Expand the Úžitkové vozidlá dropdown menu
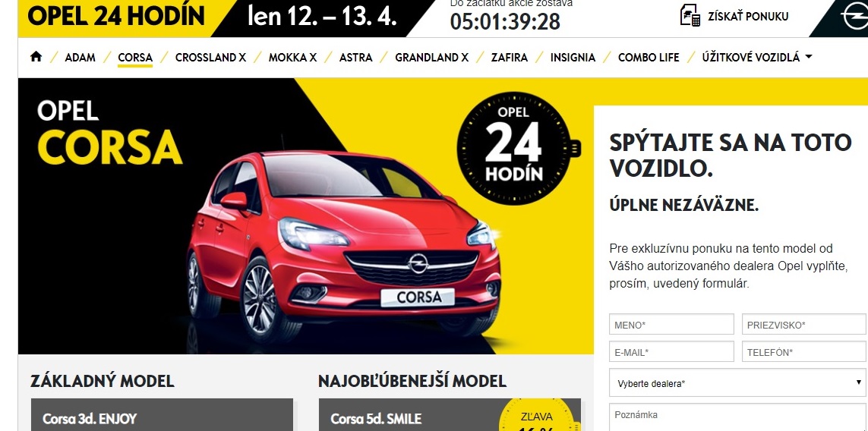This screenshot has height=431, width=868. pyautogui.click(x=756, y=57)
